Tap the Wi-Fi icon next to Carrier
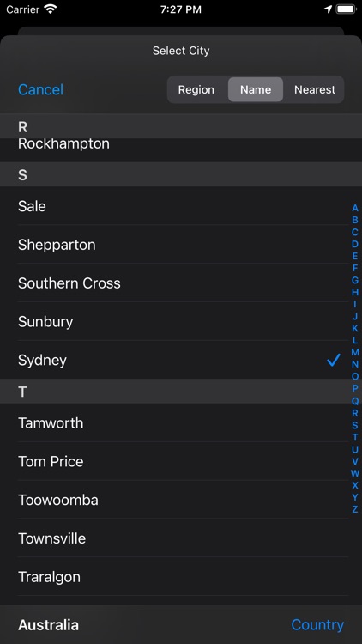The image size is (362, 644). click(51, 9)
